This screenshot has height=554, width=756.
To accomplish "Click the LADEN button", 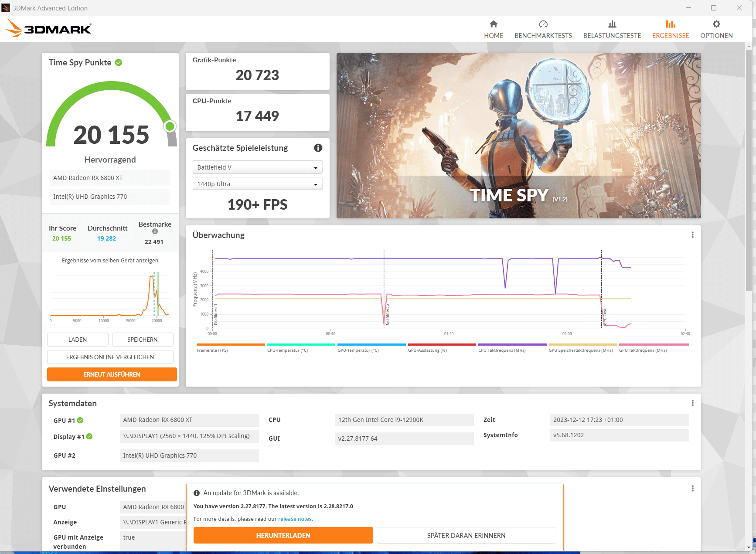I will point(78,340).
